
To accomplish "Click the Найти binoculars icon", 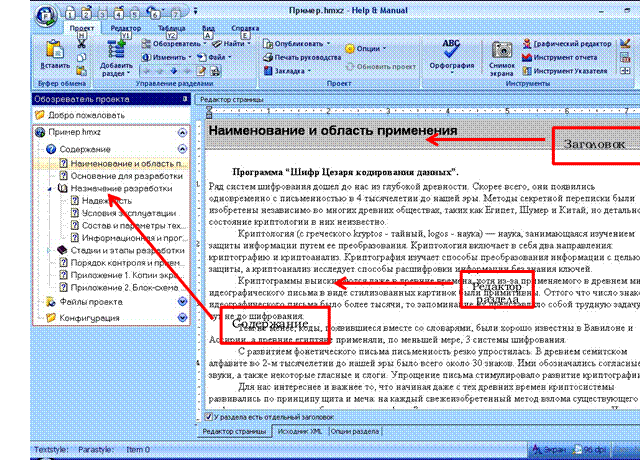I will (217, 43).
